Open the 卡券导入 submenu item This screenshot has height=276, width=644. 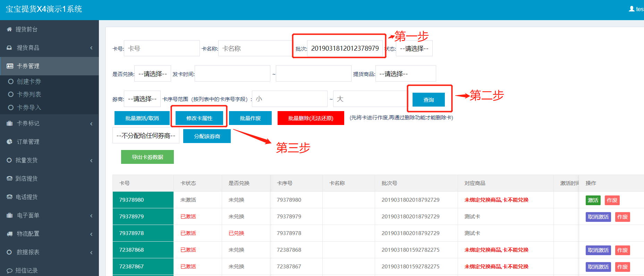point(29,108)
